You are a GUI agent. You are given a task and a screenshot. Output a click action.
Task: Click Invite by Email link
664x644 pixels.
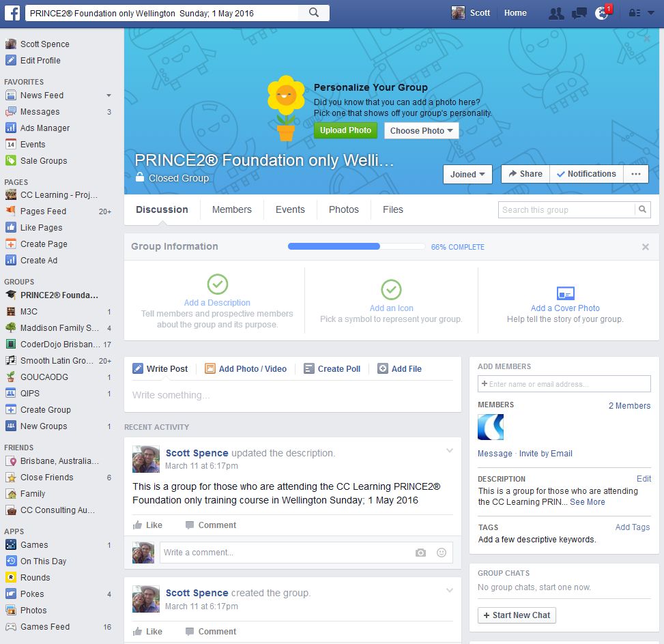(x=545, y=454)
